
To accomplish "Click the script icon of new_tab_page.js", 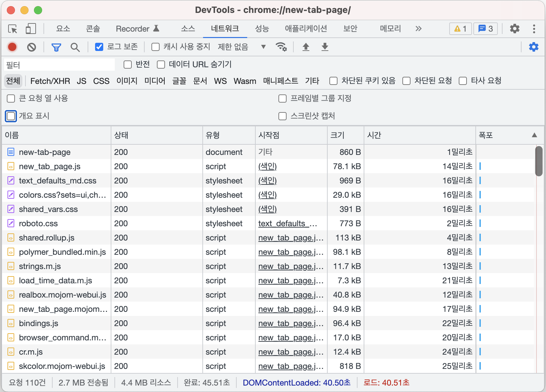I will pos(11,166).
